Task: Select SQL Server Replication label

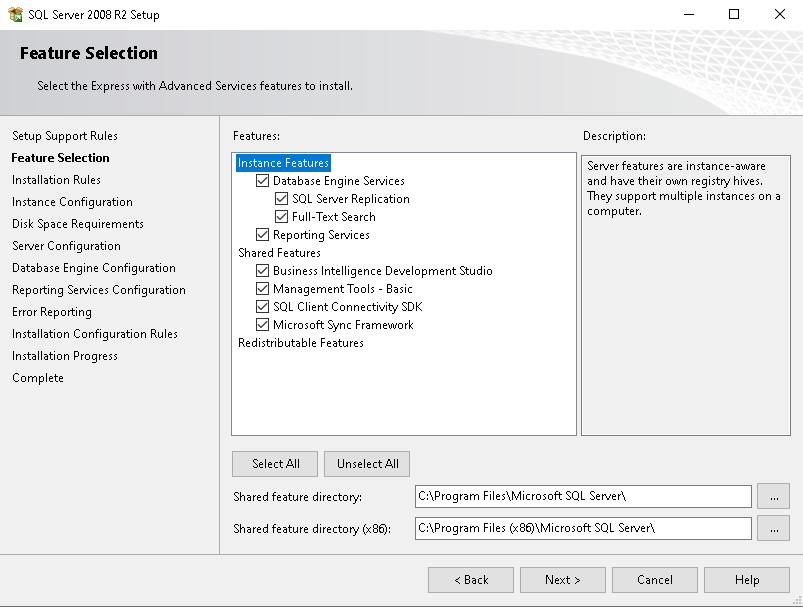Action: [x=351, y=199]
